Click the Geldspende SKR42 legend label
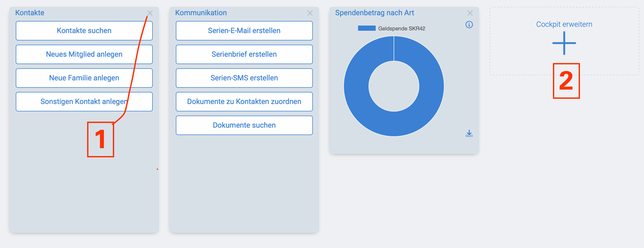The image size is (644, 248). pos(402,28)
